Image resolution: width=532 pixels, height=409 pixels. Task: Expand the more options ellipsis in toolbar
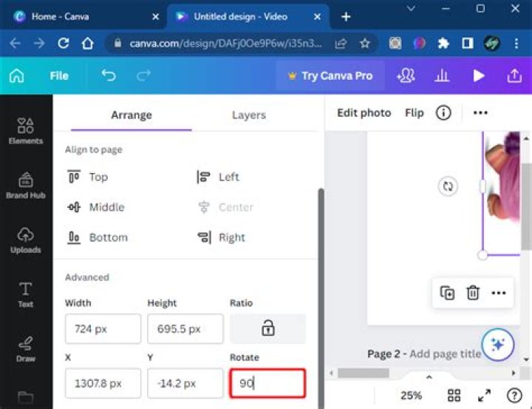pos(480,112)
